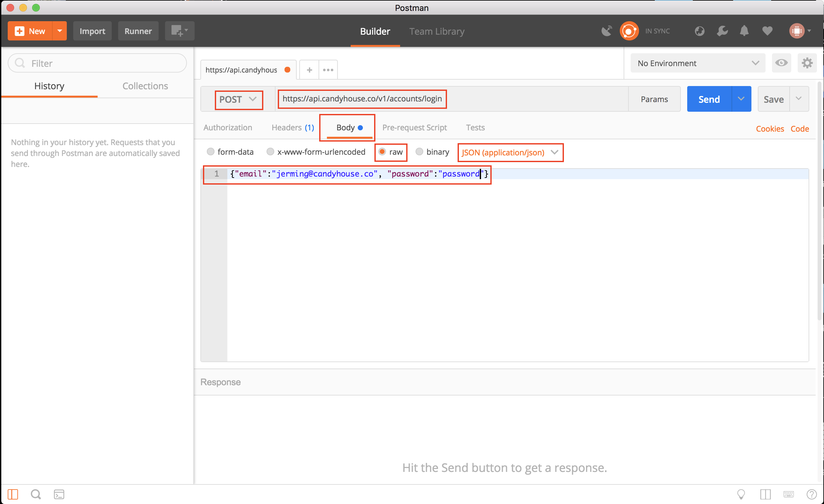Click the filter magnifier icon in sidebar
Image resolution: width=824 pixels, height=504 pixels.
point(20,63)
